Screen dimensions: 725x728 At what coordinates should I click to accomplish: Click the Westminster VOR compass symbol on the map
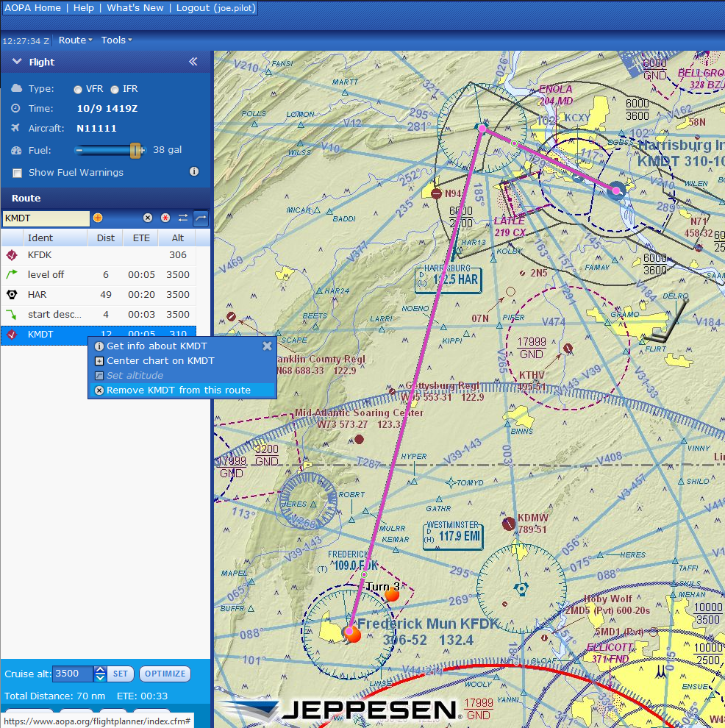click(521, 589)
